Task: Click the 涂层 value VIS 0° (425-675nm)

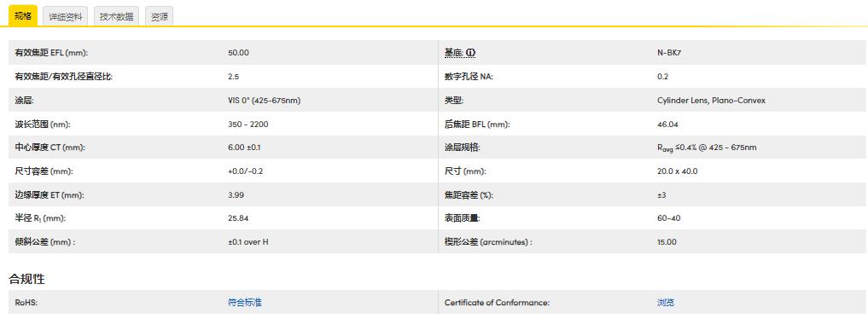Action: tap(264, 100)
